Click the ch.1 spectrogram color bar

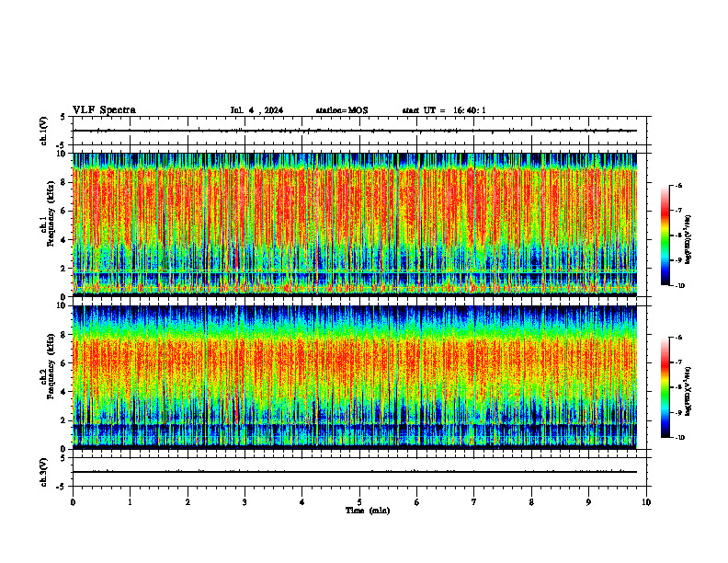tap(665, 236)
